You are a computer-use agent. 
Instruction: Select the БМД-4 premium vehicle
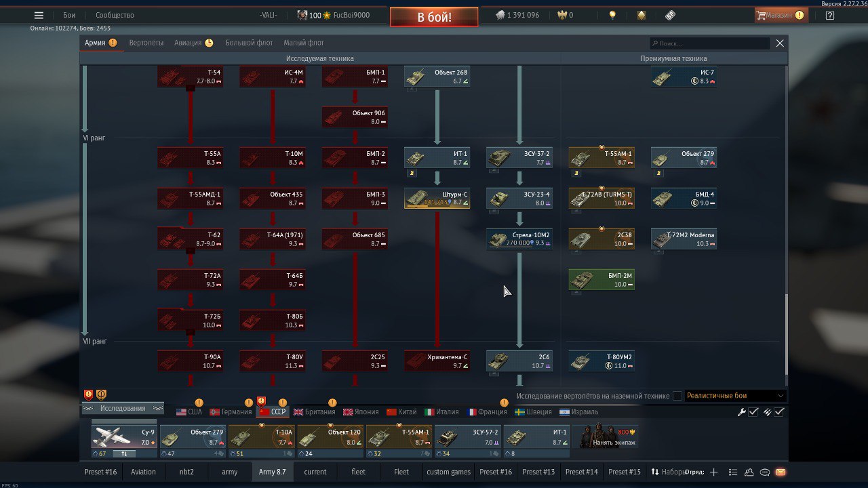pyautogui.click(x=684, y=198)
